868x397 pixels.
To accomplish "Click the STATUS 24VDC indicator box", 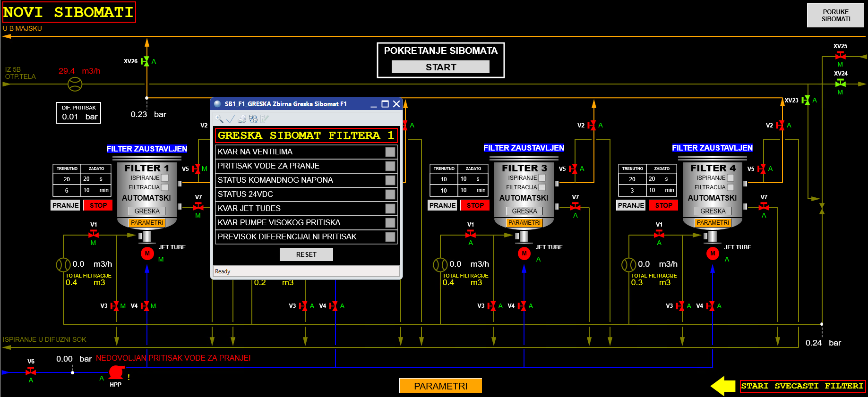I will pos(390,194).
